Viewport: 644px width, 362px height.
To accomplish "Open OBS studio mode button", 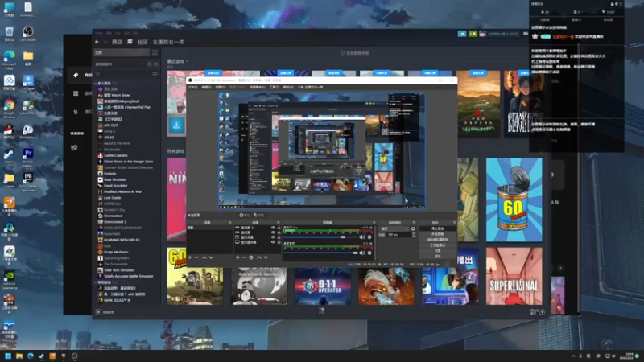I will click(437, 245).
